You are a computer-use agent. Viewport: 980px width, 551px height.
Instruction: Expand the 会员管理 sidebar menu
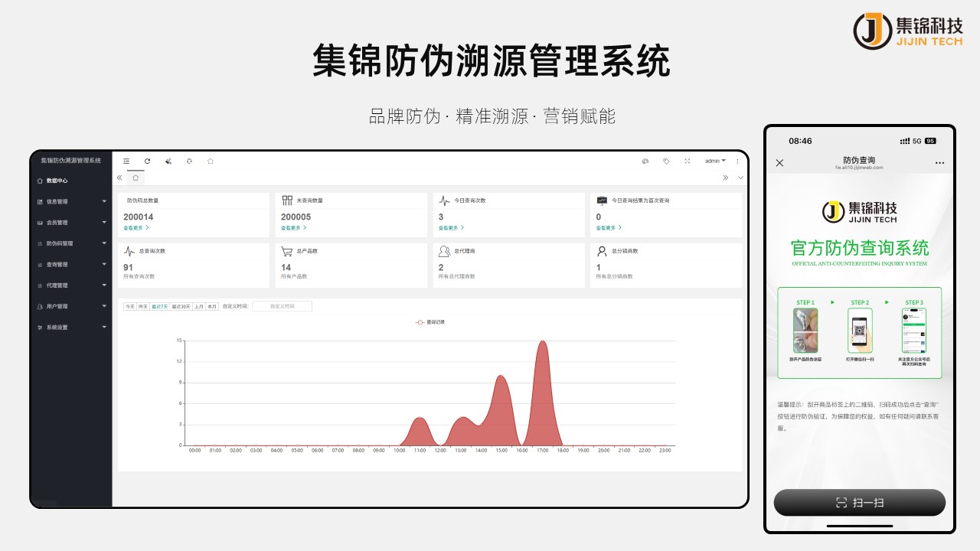[71, 223]
